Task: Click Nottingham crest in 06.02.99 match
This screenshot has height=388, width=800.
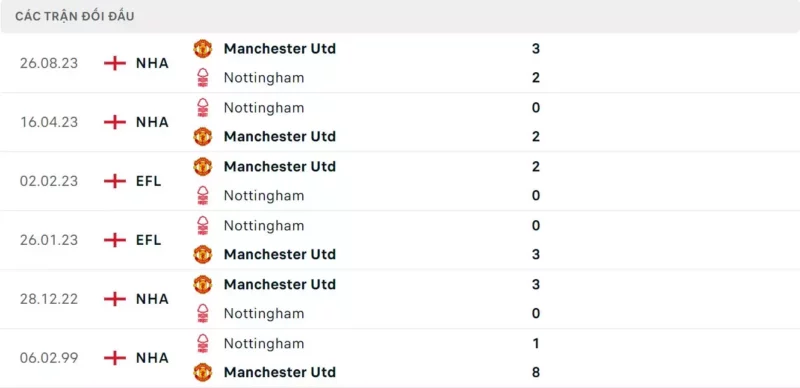Action: (203, 343)
